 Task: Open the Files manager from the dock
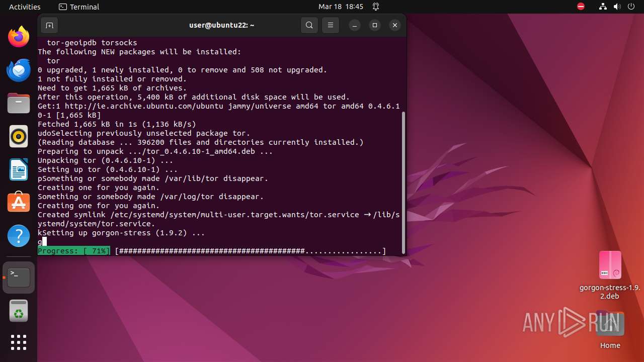pyautogui.click(x=19, y=103)
